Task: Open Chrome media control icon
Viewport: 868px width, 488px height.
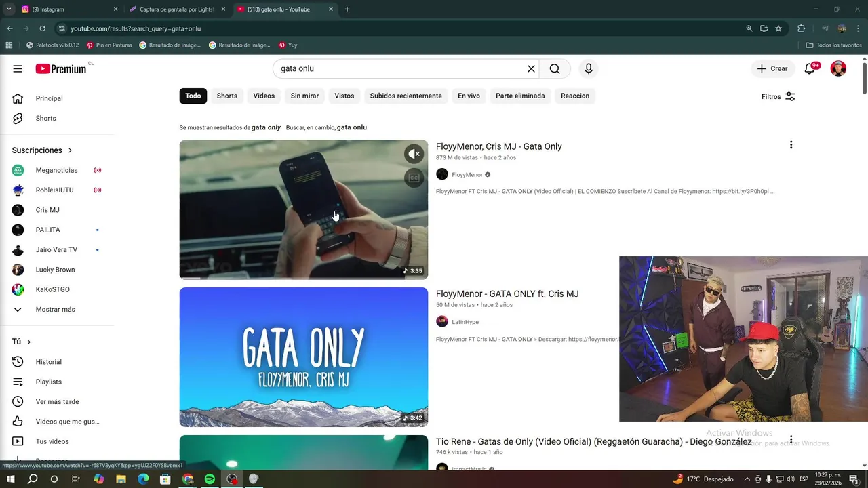Action: pos(825,28)
